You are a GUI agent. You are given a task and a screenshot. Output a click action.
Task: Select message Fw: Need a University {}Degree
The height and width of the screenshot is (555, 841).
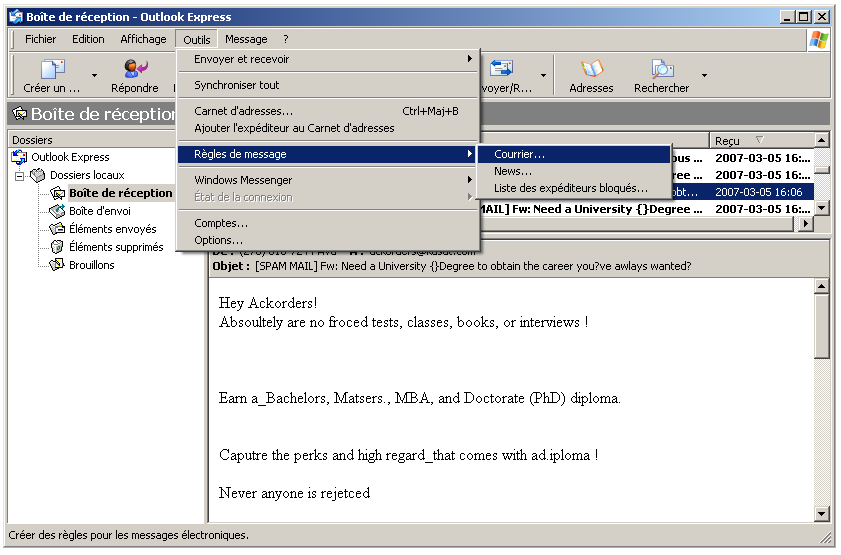pyautogui.click(x=646, y=209)
